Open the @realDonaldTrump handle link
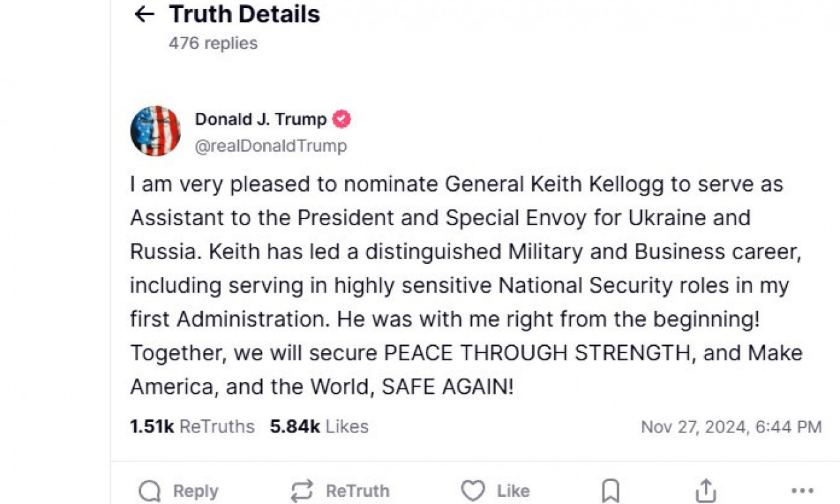Screen dimensions: 840x504 click(270, 146)
